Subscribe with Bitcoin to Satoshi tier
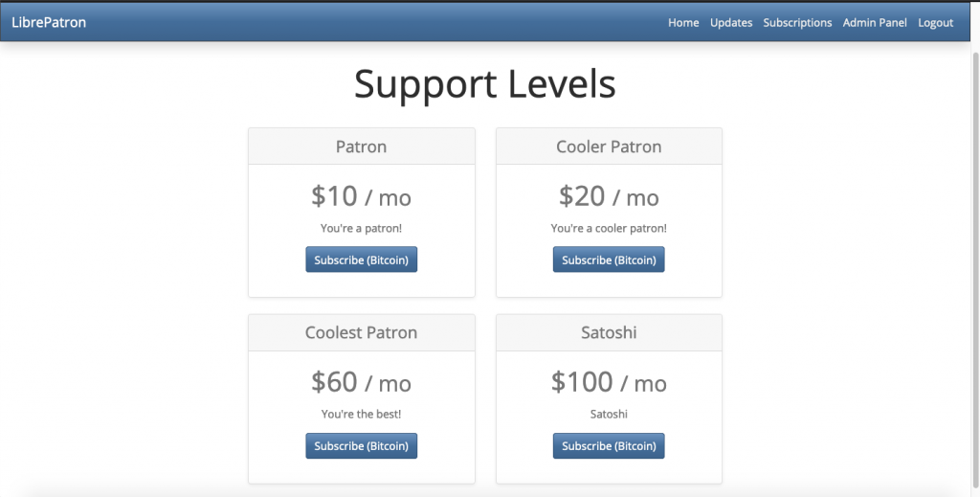 click(x=609, y=445)
